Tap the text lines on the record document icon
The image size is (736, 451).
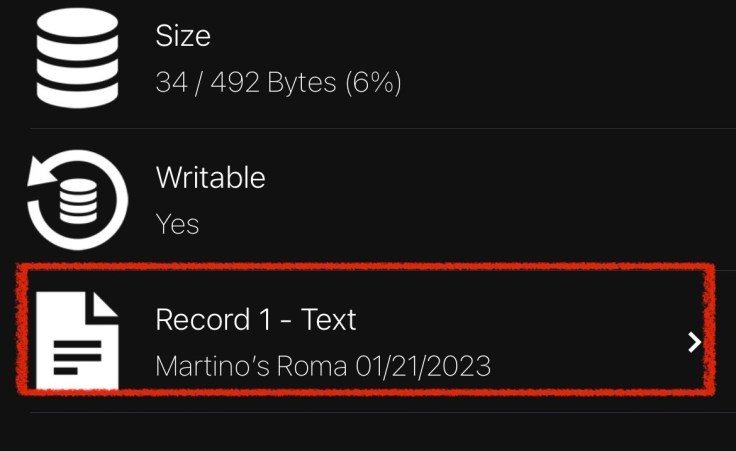click(x=75, y=354)
